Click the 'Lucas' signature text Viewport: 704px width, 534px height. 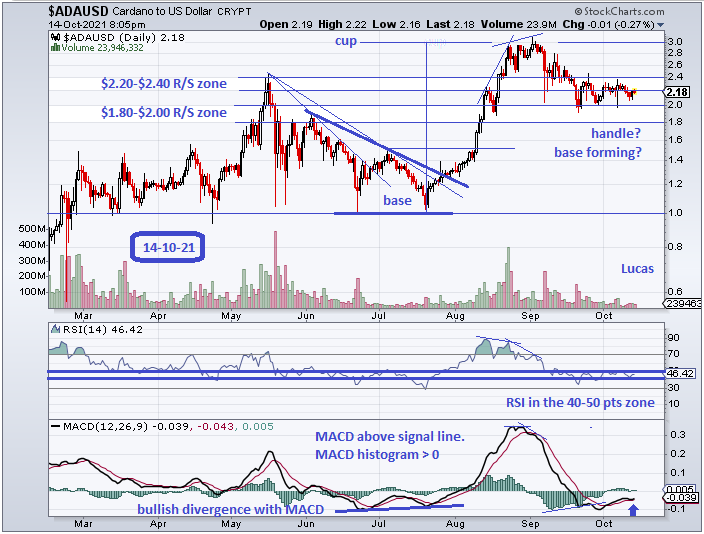pyautogui.click(x=637, y=269)
